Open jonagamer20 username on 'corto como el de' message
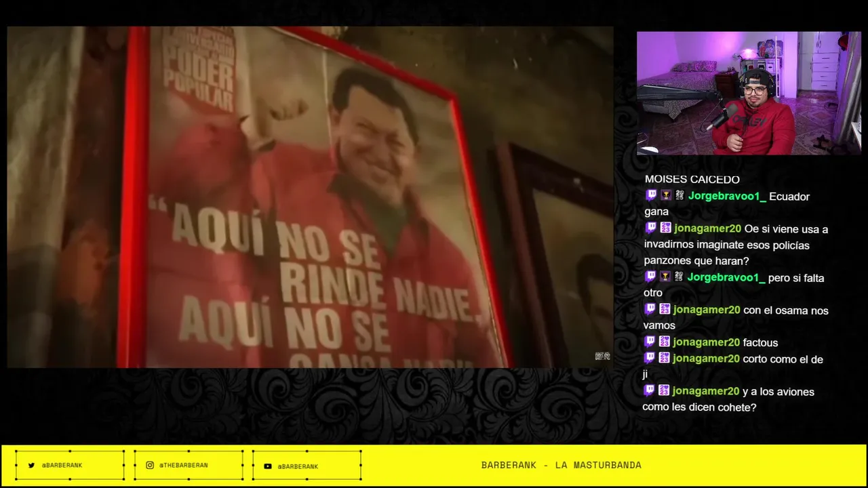 pos(707,359)
